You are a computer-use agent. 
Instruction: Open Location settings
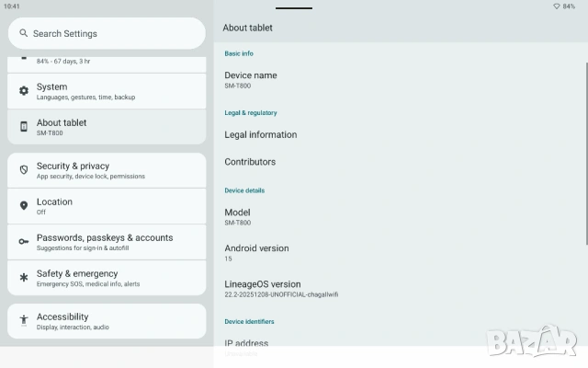(107, 206)
